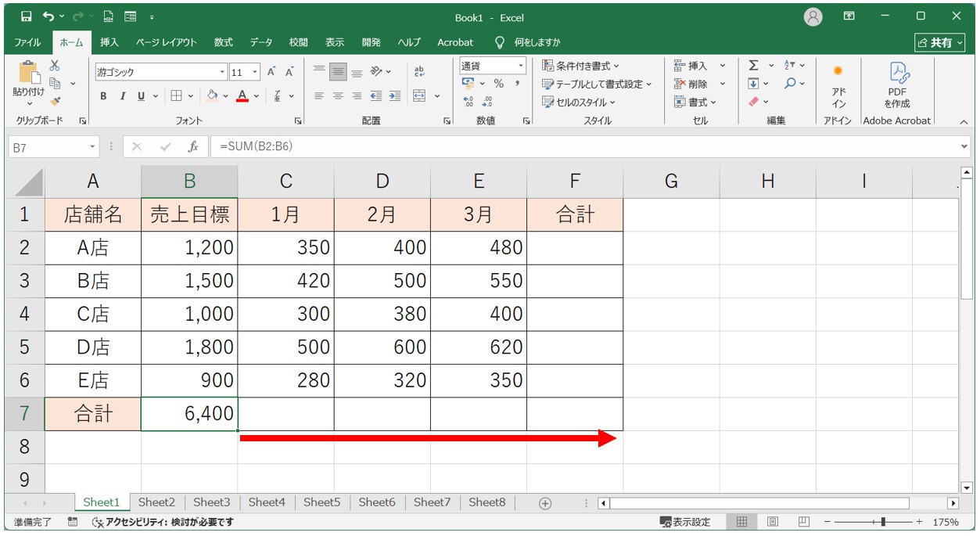980x536 pixels.
Task: Increase the cell indent
Action: pos(395,95)
